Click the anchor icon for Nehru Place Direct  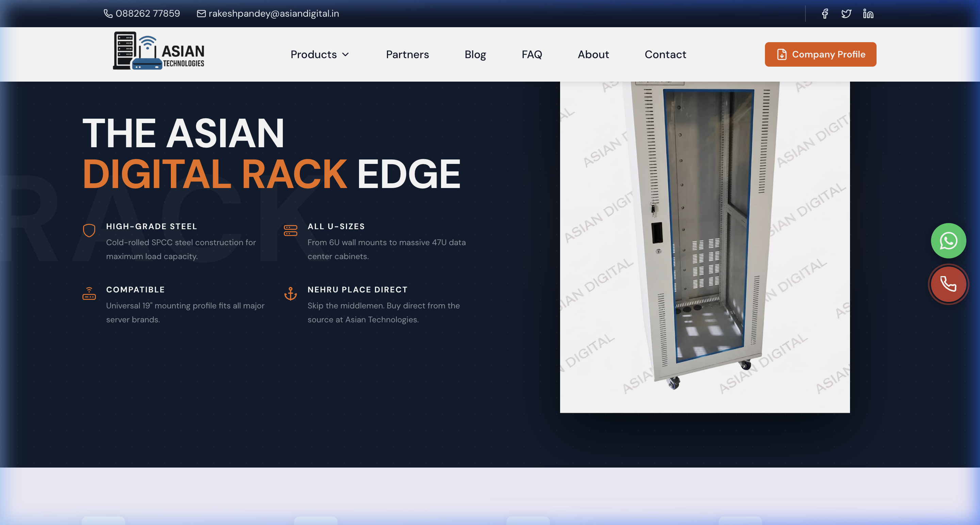point(291,293)
